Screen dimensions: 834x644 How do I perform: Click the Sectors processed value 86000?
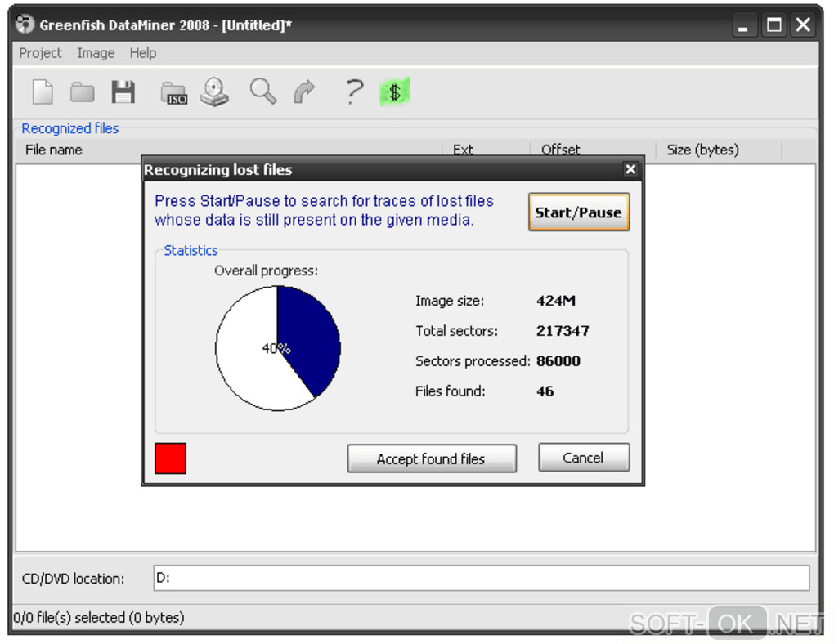pyautogui.click(x=558, y=361)
